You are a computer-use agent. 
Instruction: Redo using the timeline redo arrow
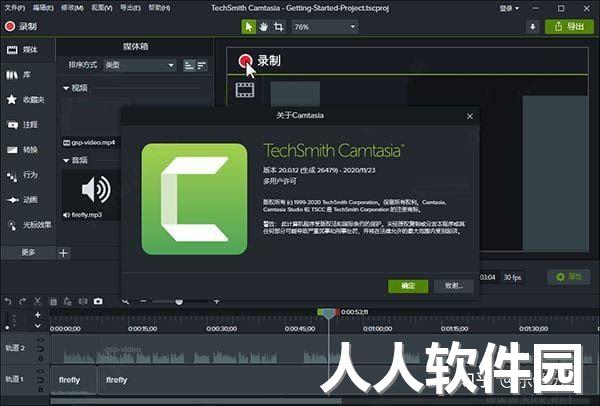[23, 302]
